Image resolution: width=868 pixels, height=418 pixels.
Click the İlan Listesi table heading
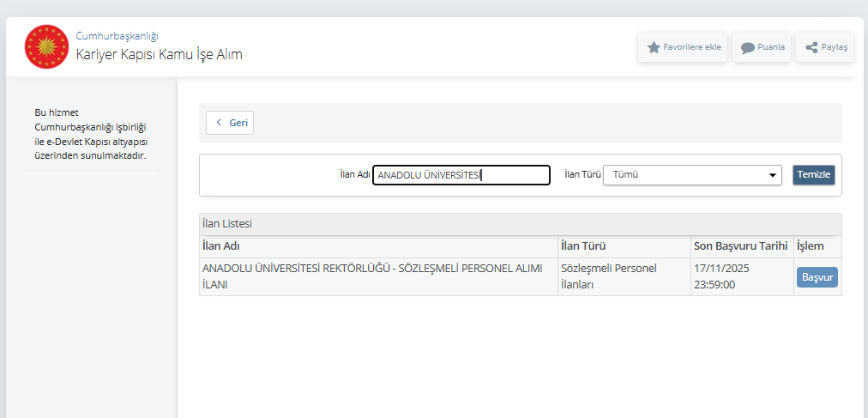226,224
